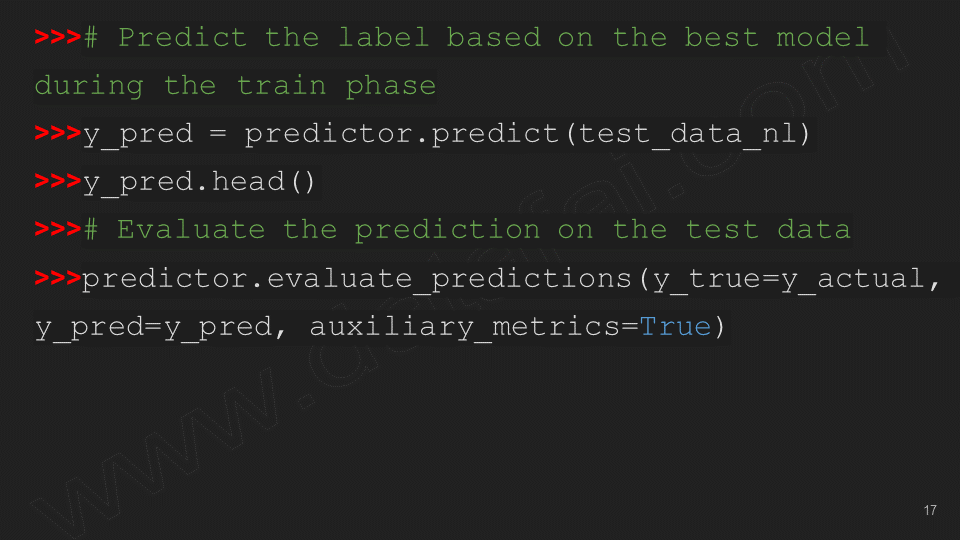Click slide page number 17
960x540 pixels.
pos(930,511)
